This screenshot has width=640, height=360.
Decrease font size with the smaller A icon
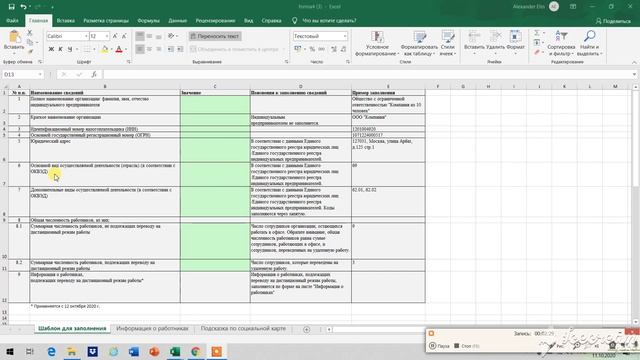124,36
